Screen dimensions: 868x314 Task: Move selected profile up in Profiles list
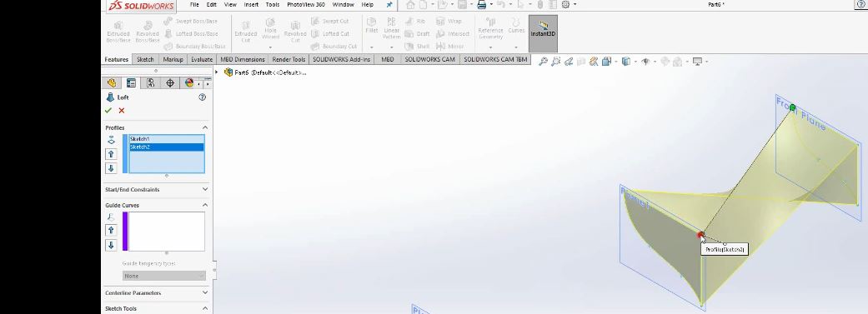click(x=111, y=155)
